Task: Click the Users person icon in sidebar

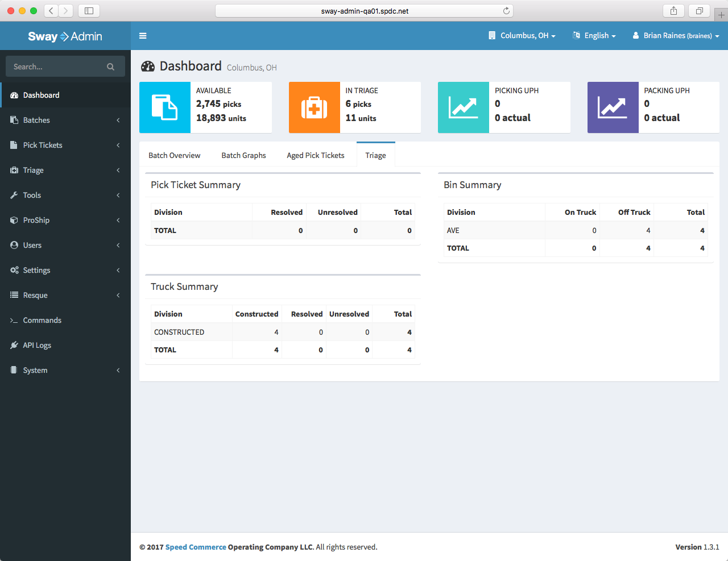Action: (14, 245)
